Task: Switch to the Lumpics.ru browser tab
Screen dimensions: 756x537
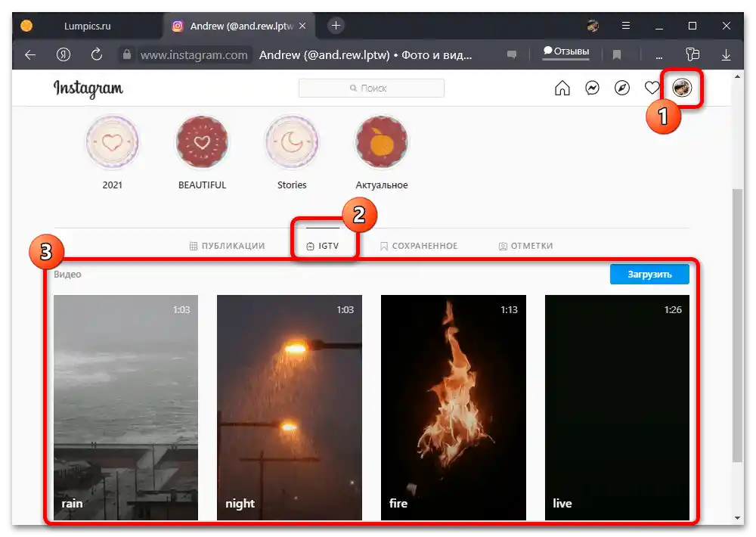Action: pyautogui.click(x=87, y=26)
